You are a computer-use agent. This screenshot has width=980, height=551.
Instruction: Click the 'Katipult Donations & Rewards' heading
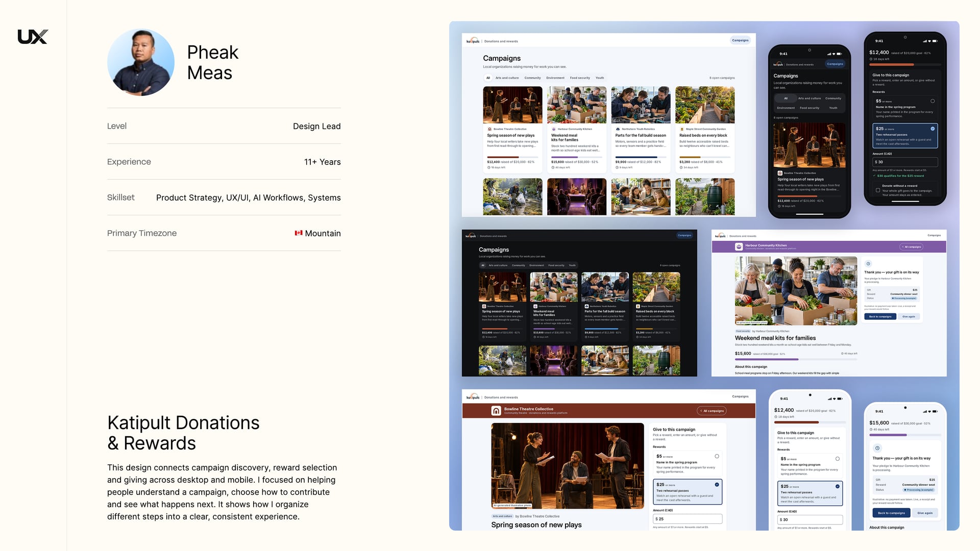183,433
